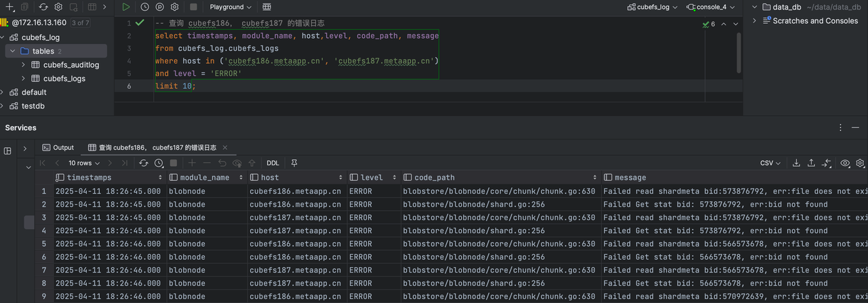Click the revert changes arrow in results toolbar

[222, 163]
